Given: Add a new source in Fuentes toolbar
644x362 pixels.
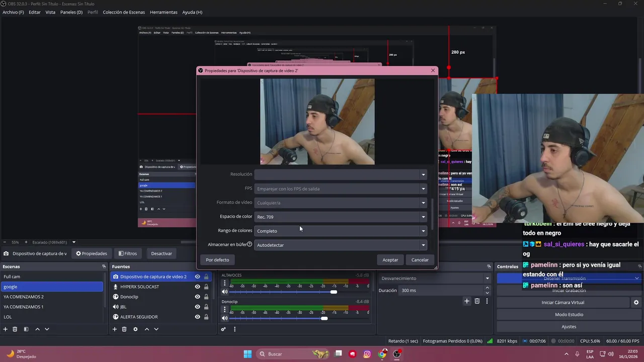Looking at the screenshot, I should pos(115,329).
